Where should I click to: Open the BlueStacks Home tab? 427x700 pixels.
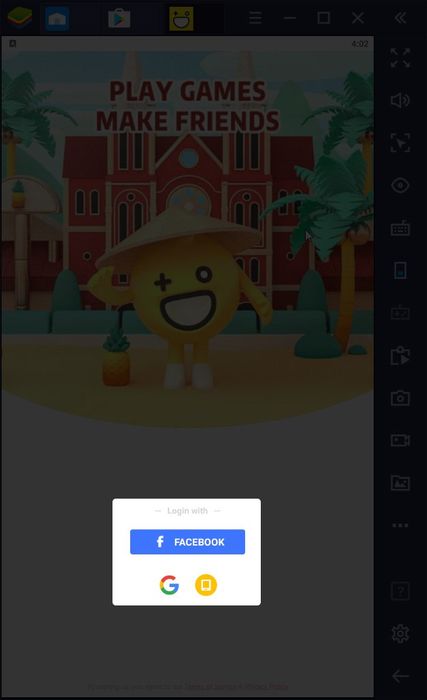57,18
